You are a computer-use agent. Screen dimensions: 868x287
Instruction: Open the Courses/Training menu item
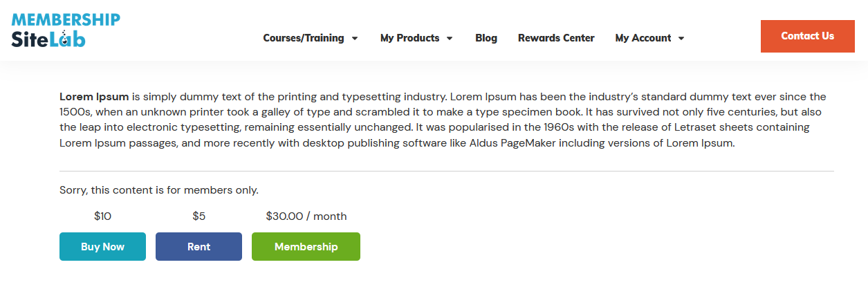303,38
